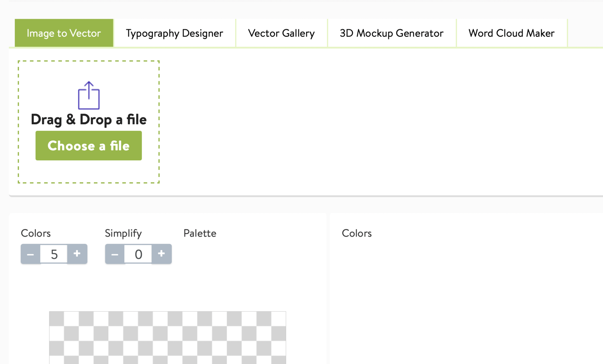Screen dimensions: 603x364
Task: Click the Simplify number field showing 0
Action: point(138,254)
